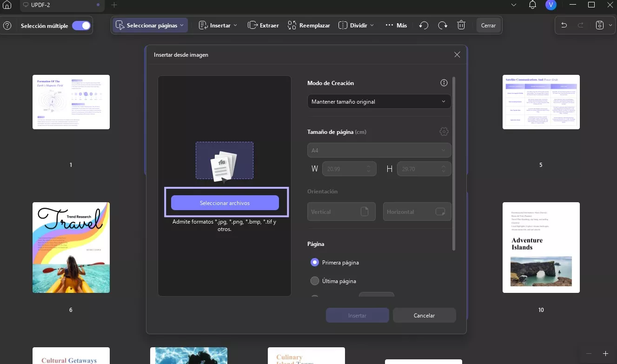
Task: Click the info icon beside Modo de Creación
Action: click(x=444, y=83)
